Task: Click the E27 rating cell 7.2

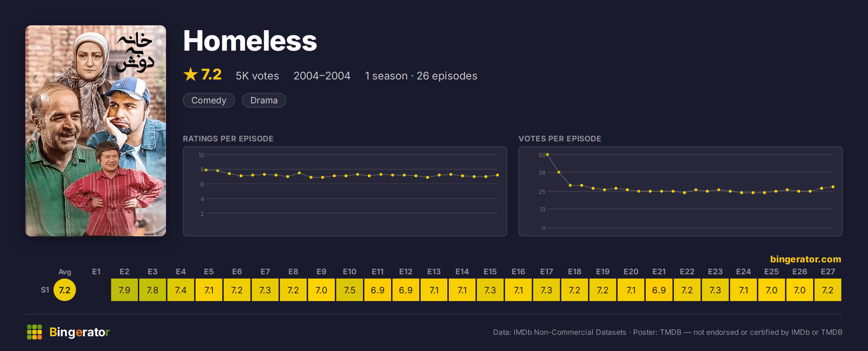Action: tap(828, 290)
